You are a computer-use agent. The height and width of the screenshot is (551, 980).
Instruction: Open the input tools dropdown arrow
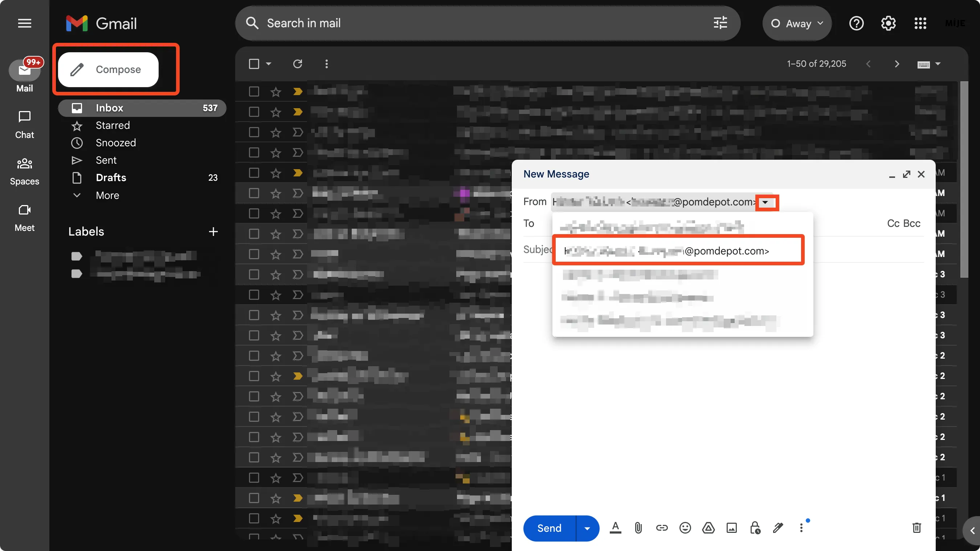click(938, 64)
